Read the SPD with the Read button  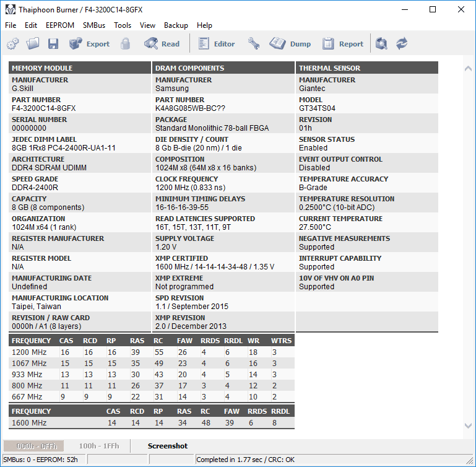click(x=162, y=44)
